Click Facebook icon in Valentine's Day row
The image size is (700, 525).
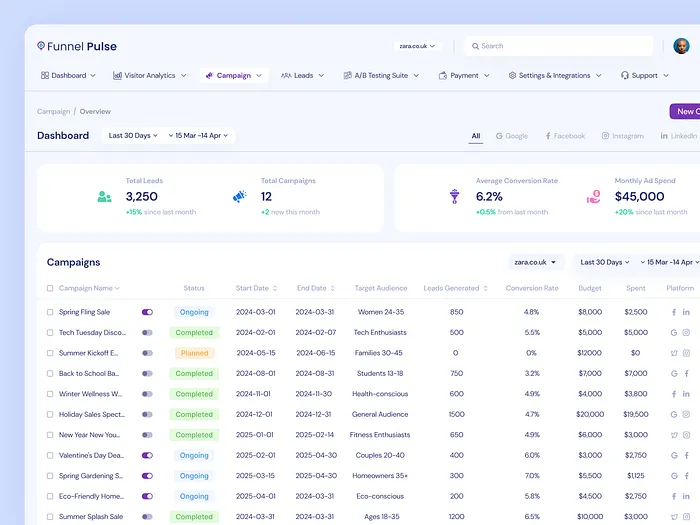pos(686,455)
